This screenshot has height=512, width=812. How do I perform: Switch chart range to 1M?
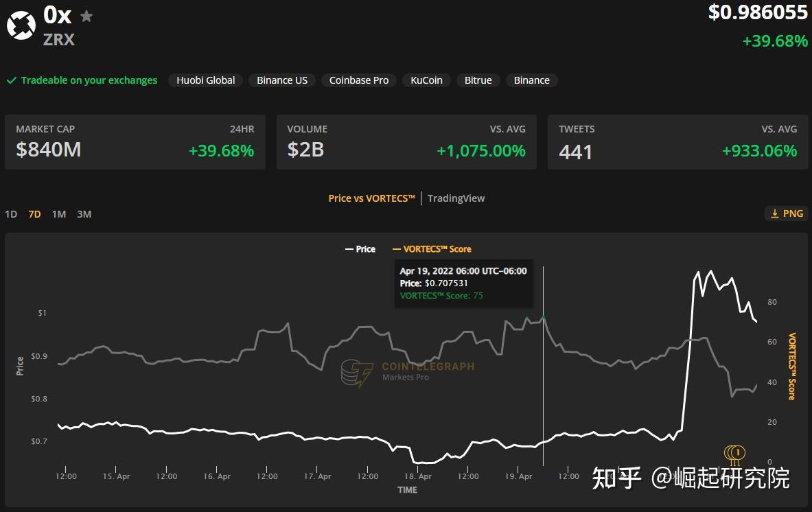click(x=59, y=214)
